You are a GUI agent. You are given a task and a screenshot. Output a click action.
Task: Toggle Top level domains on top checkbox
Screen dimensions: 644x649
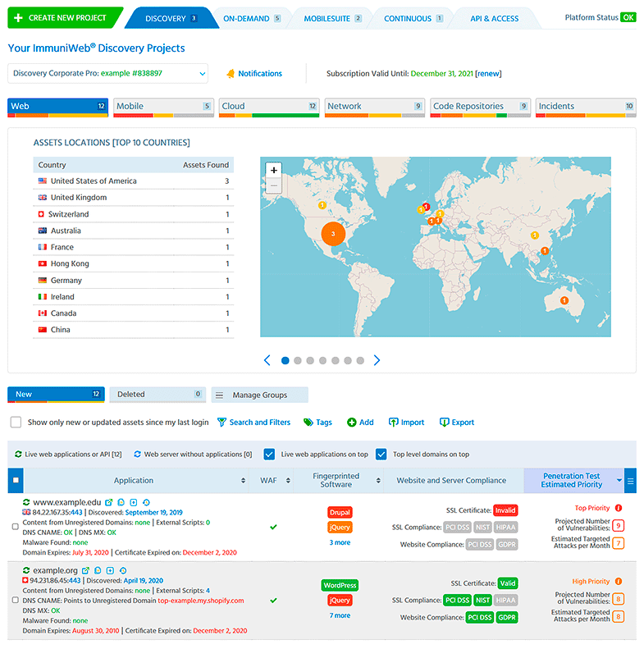coord(381,455)
